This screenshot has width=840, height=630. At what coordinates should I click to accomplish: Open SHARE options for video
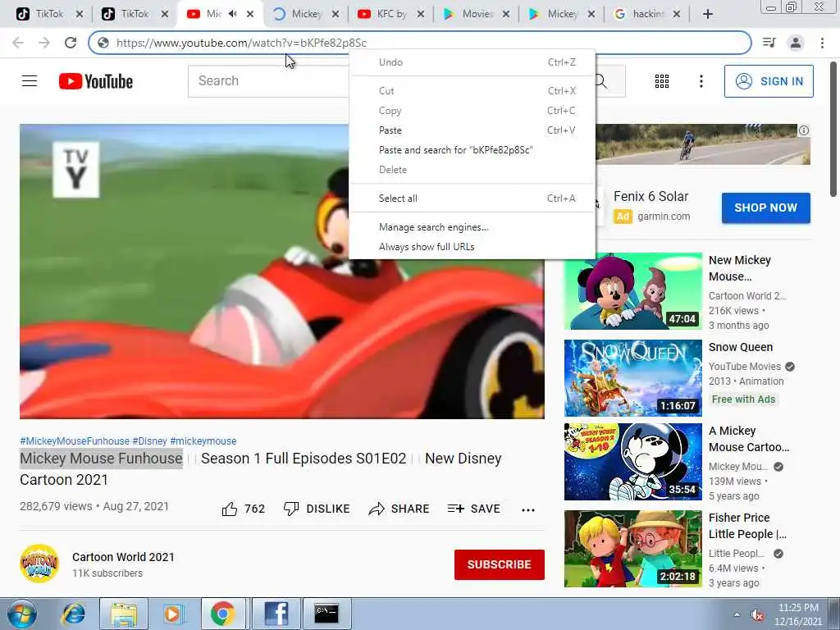(x=399, y=509)
